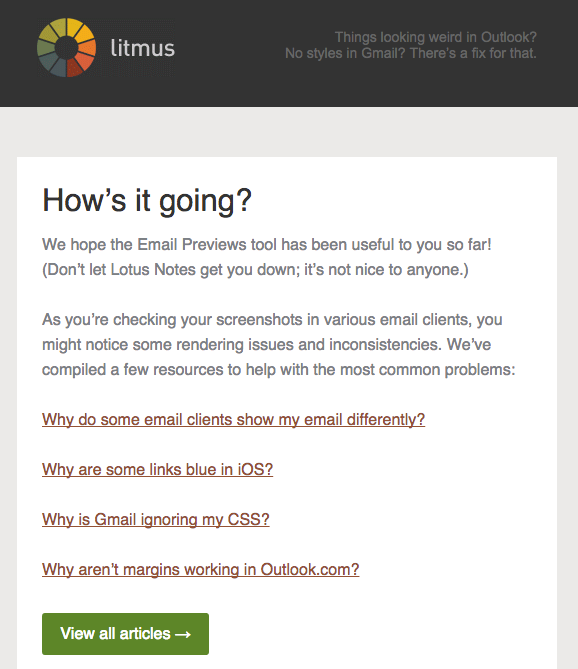Visit "Why aren't margins working in Outlook.com?" link
Image resolution: width=578 pixels, height=669 pixels.
(x=200, y=570)
